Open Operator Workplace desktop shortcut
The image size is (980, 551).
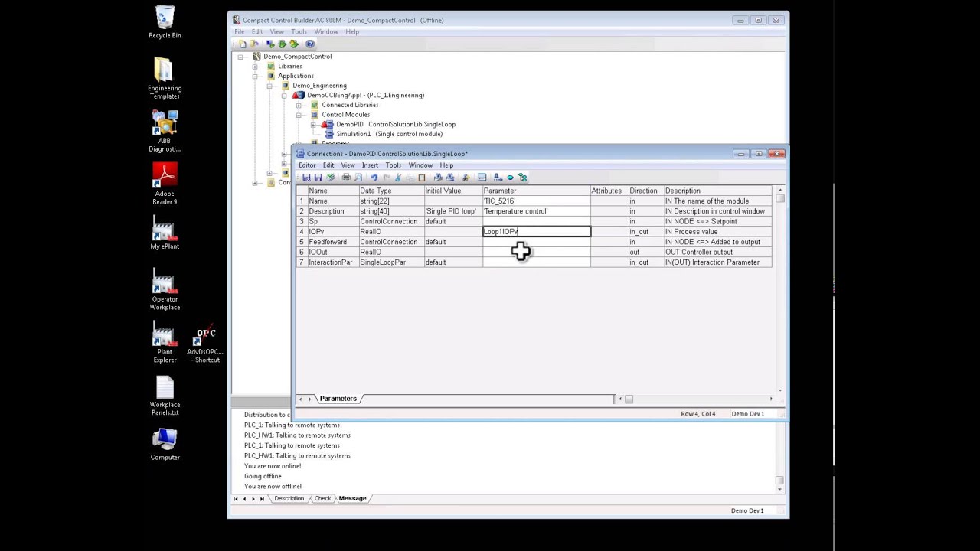165,289
